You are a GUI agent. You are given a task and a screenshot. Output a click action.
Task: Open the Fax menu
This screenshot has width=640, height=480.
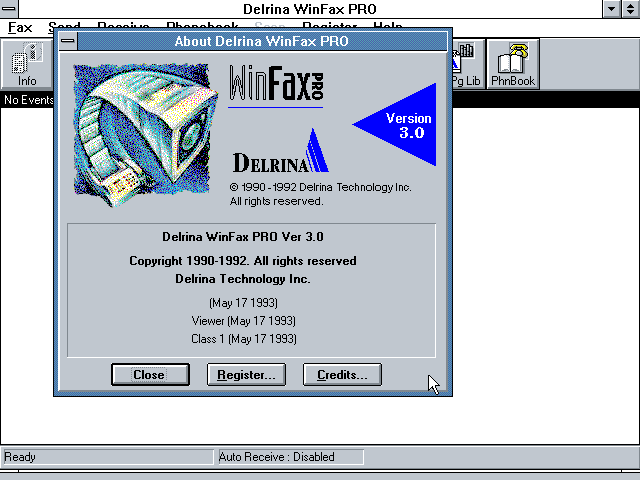tap(20, 28)
